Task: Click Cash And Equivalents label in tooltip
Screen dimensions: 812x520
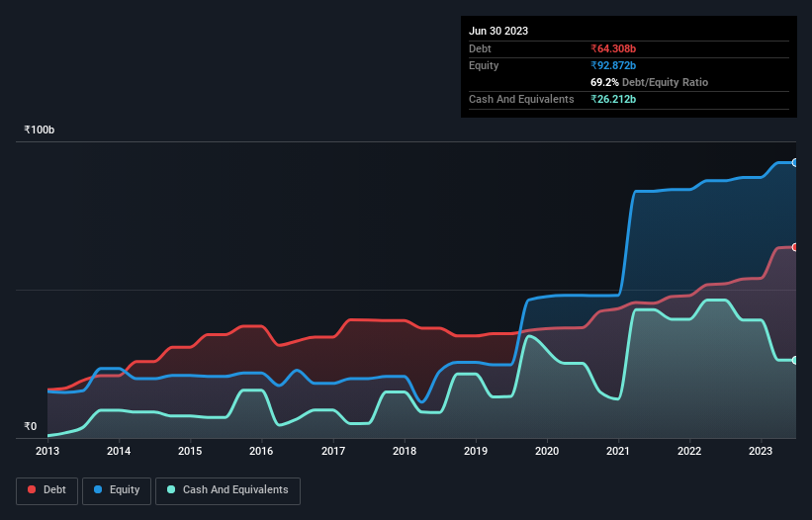Action: pos(521,99)
